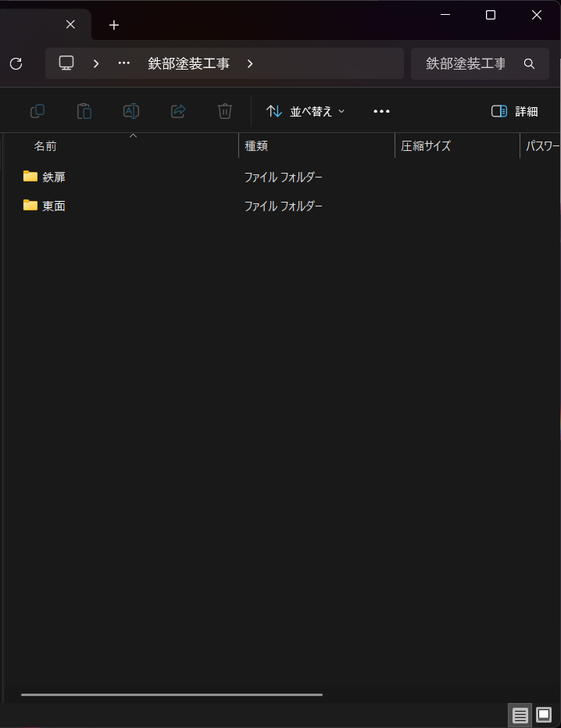Switch to details list view
This screenshot has height=728, width=561.
520,715
